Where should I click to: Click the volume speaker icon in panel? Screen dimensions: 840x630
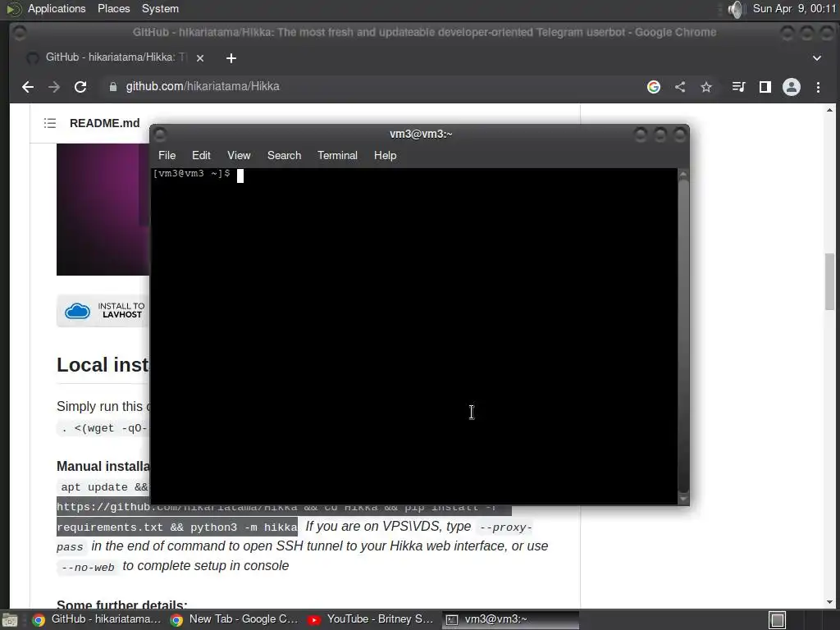tap(737, 9)
